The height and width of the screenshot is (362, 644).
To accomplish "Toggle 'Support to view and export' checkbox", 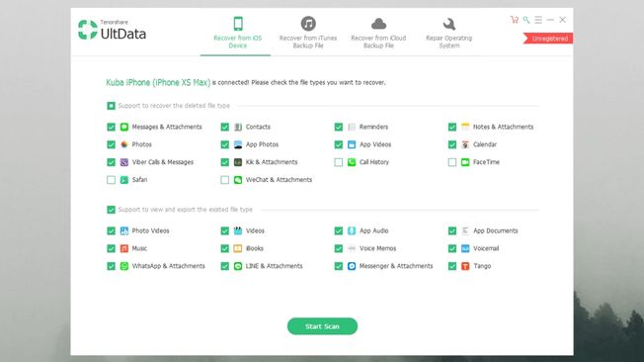I will click(111, 210).
